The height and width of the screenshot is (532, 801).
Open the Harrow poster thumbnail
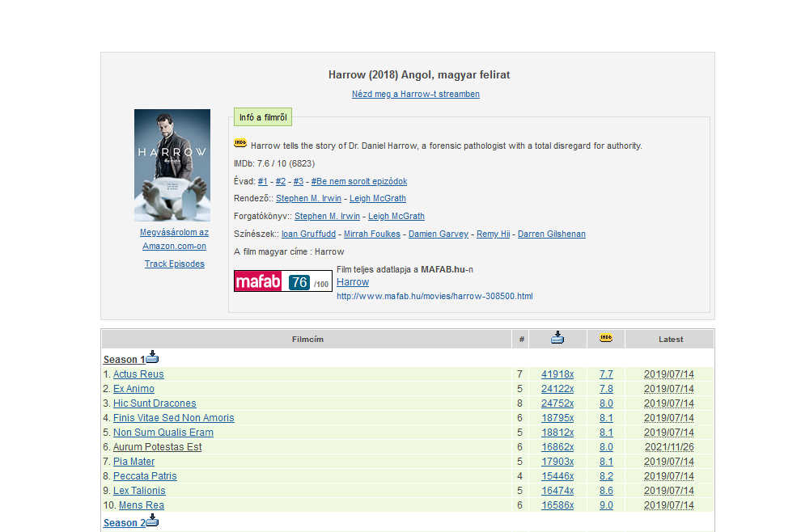tap(172, 165)
